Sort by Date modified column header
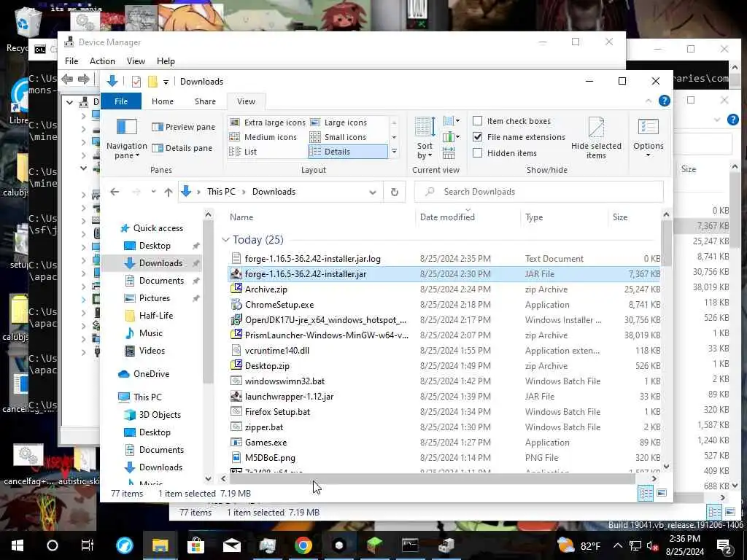The width and height of the screenshot is (747, 560). tap(447, 217)
